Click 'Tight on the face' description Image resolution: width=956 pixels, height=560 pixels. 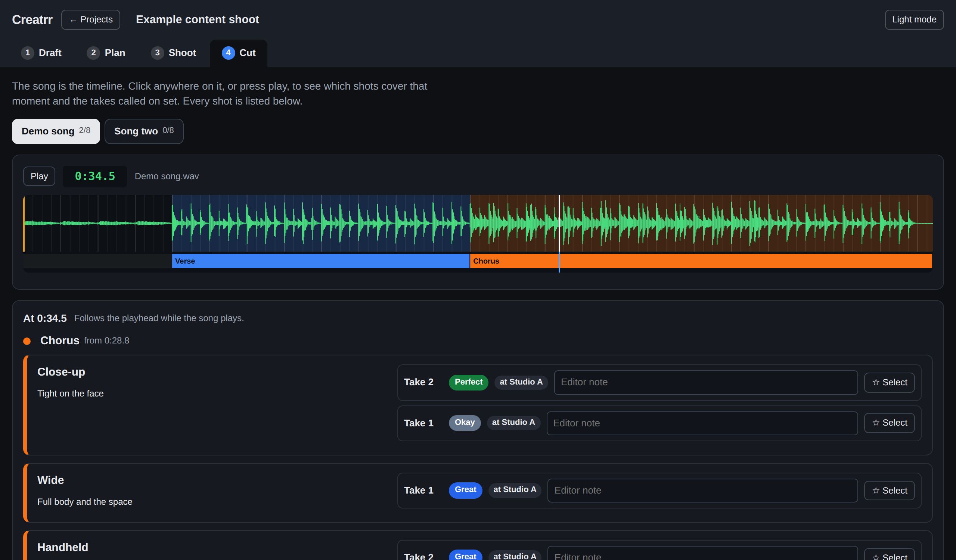70,393
